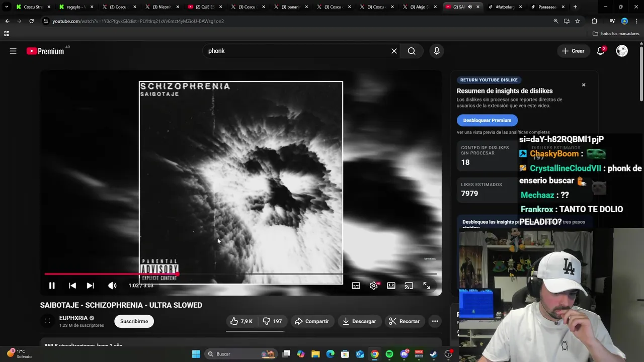Download video using Descargar
The image size is (644, 362).
click(x=359, y=321)
